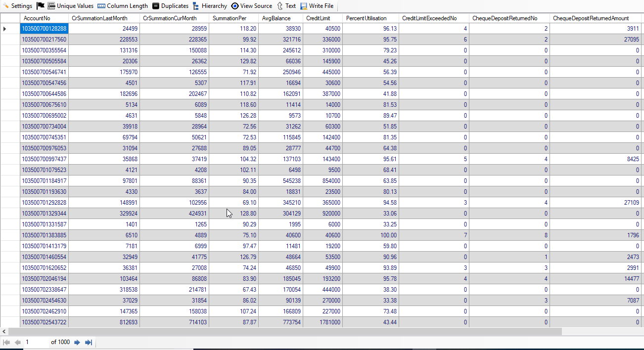Click the page number input field
The height and width of the screenshot is (350, 644).
click(36, 342)
